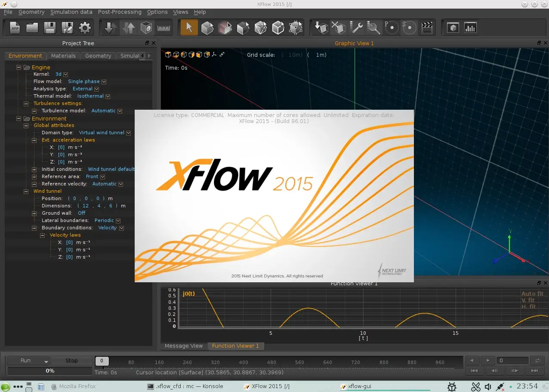Click the Save As pencil-floppy icon
The height and width of the screenshot is (392, 549).
68,28
